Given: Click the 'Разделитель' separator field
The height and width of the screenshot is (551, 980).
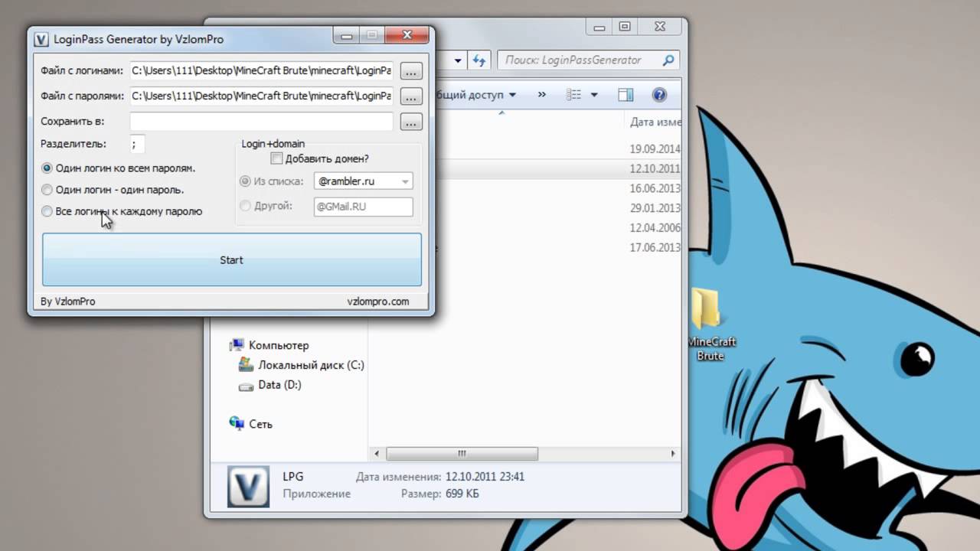Looking at the screenshot, I should tap(137, 144).
